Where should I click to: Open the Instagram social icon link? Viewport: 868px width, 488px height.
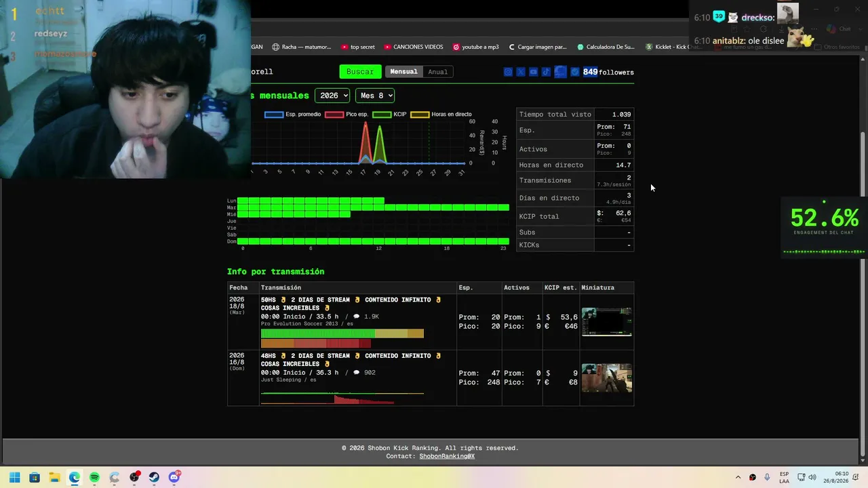[x=508, y=72]
